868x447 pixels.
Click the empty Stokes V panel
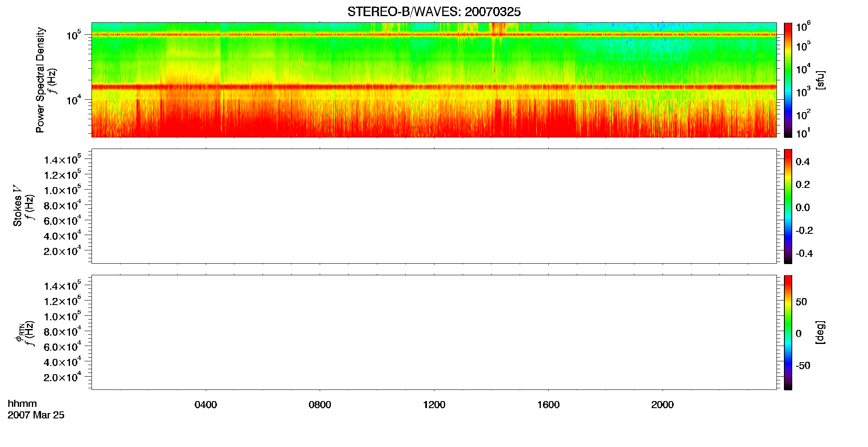(x=434, y=206)
